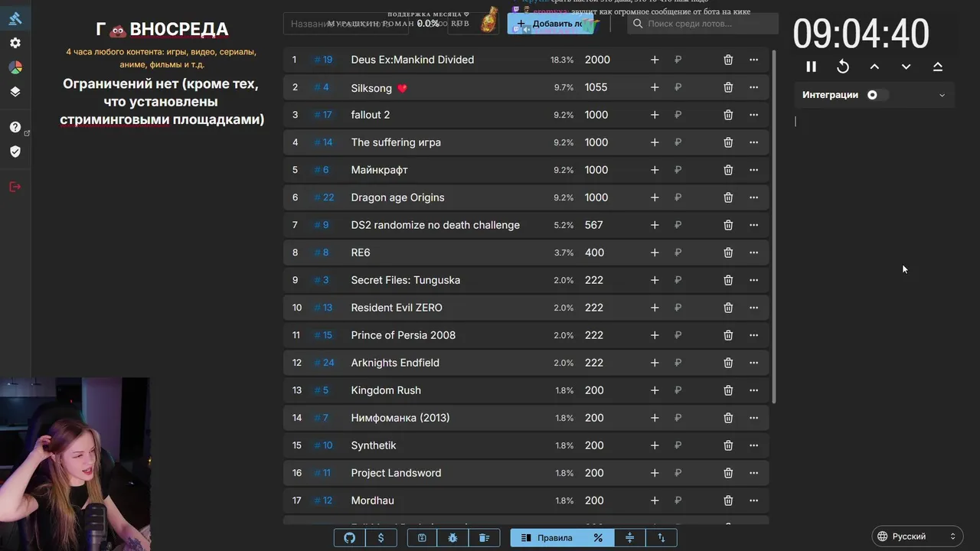Open more options for Silksong
Viewport: 980px width, 551px height.
pyautogui.click(x=754, y=87)
